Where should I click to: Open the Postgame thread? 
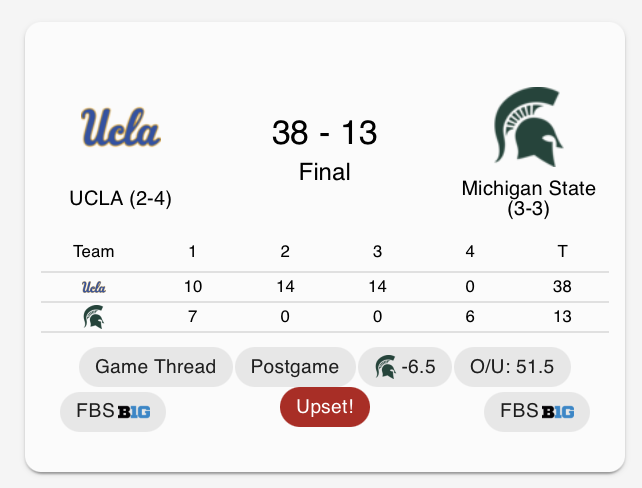[x=294, y=367]
